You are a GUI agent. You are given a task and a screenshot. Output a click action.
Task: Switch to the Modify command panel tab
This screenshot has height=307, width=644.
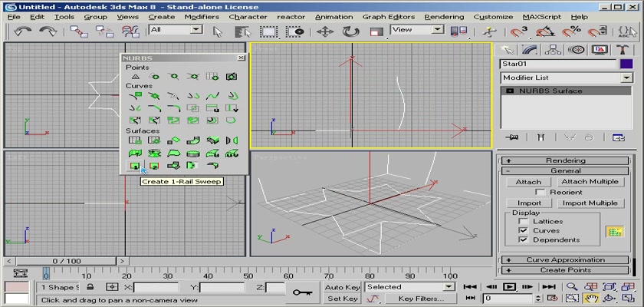click(x=531, y=50)
